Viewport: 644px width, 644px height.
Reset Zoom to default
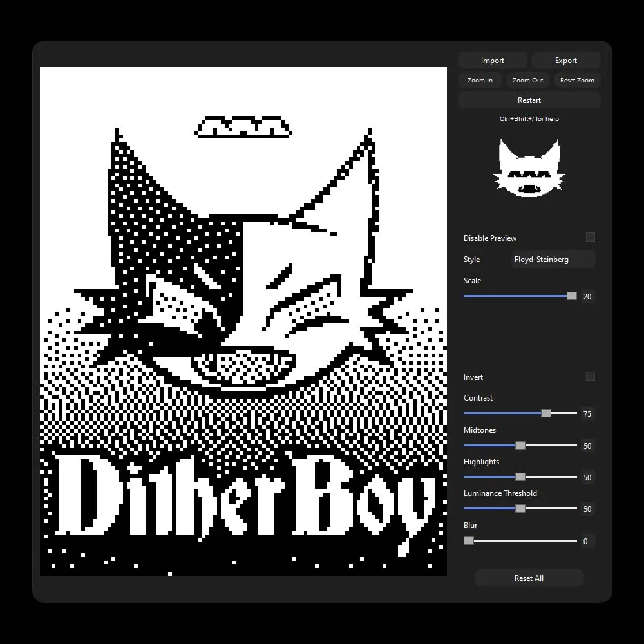576,80
